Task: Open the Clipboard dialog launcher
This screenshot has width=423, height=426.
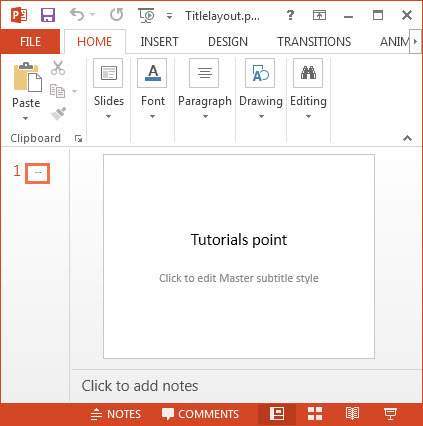Action: pos(79,139)
